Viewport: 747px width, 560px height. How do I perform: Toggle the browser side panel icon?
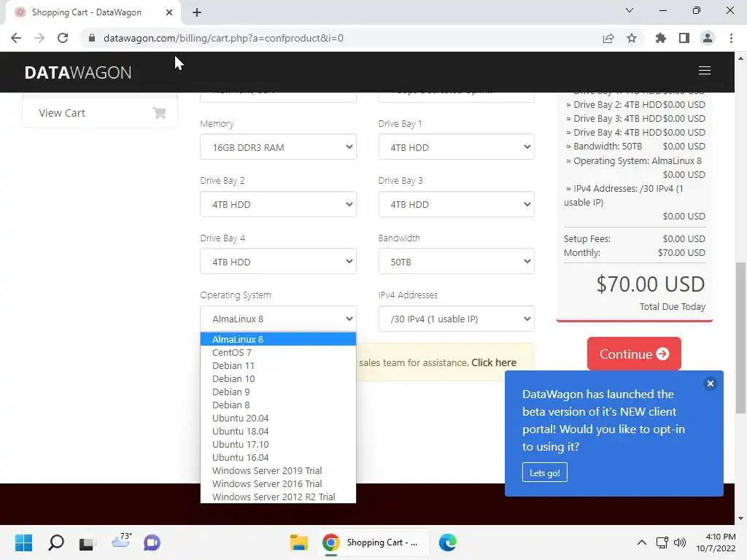click(x=684, y=38)
